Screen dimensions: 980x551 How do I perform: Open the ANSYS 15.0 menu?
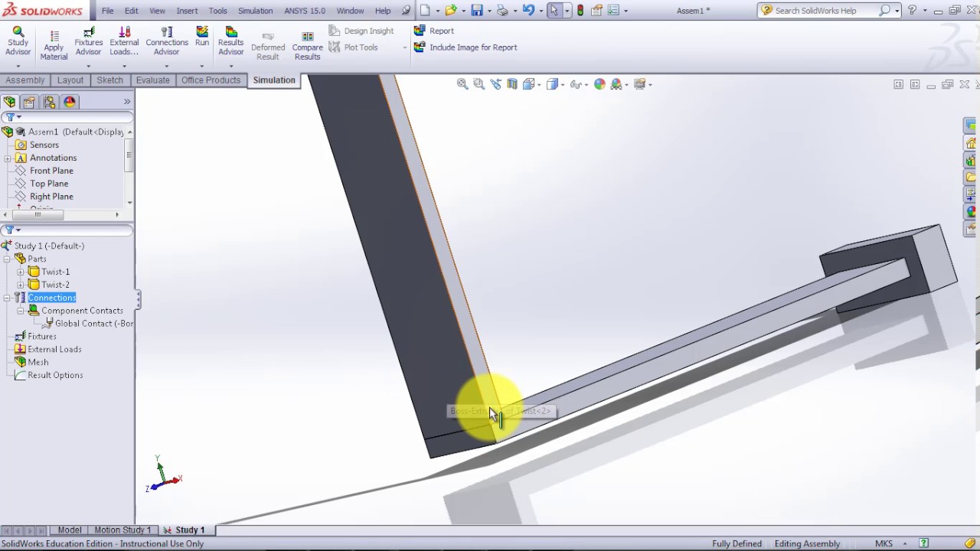click(x=305, y=11)
